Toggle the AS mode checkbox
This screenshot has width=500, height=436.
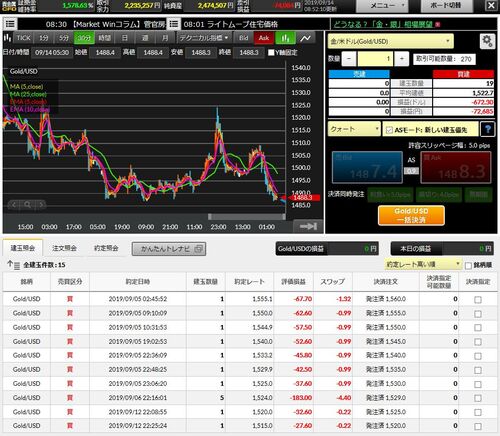tap(389, 130)
